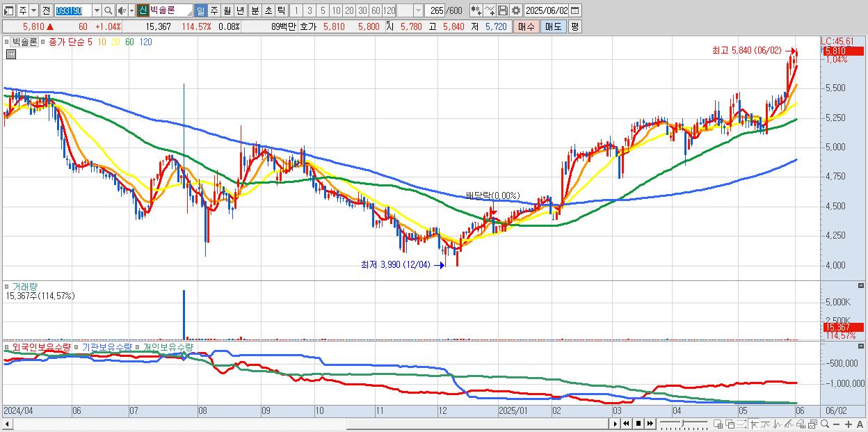This screenshot has width=868, height=432.
Task: Click the speaker sound icon in toolbar
Action: tap(122, 10)
